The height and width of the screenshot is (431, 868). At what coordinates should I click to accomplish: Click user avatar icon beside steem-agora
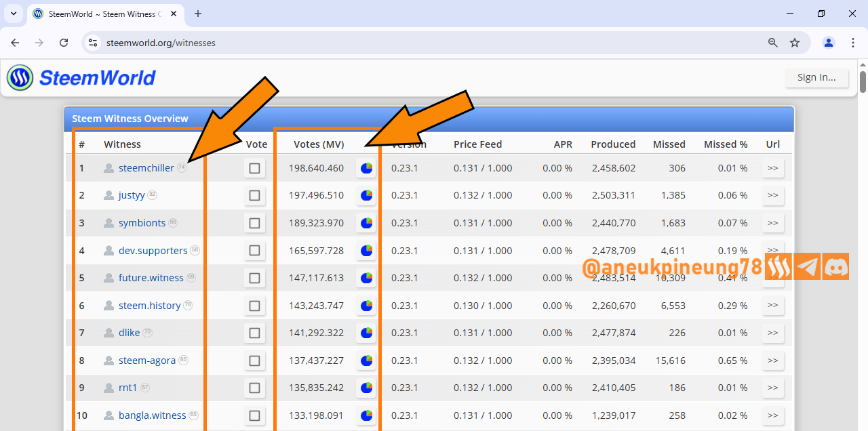click(x=108, y=361)
